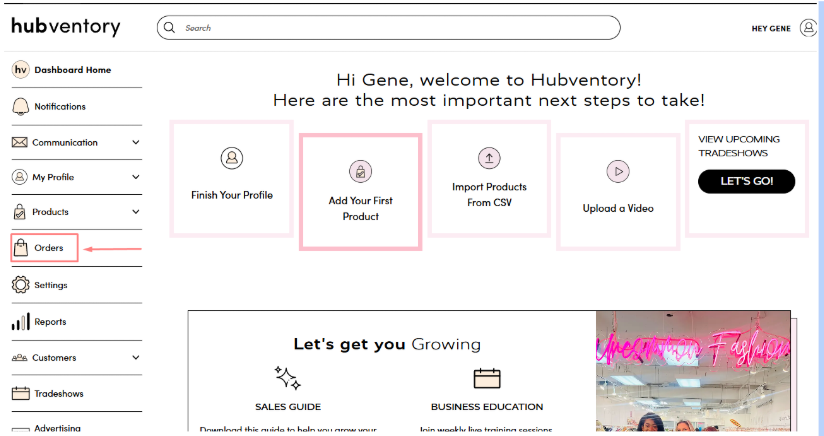Image resolution: width=824 pixels, height=436 pixels.
Task: Click the hv Dashboard Home badge icon
Action: tap(20, 69)
